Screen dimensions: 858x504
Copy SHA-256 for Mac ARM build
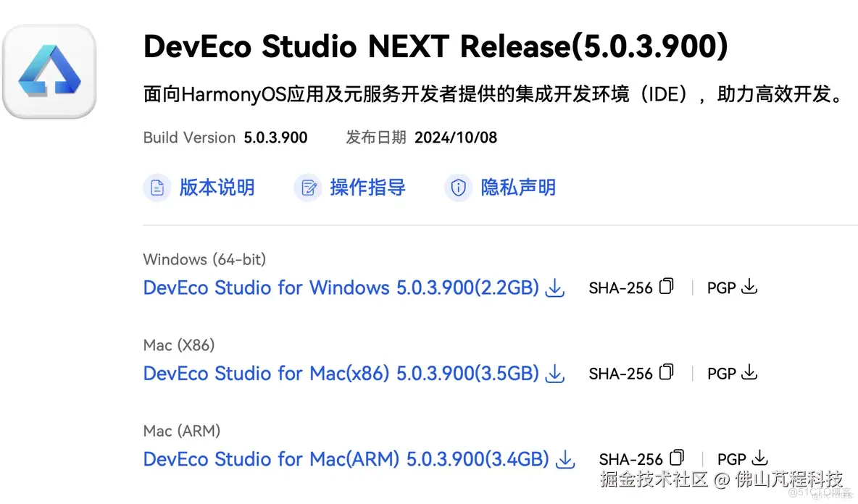[x=676, y=458]
